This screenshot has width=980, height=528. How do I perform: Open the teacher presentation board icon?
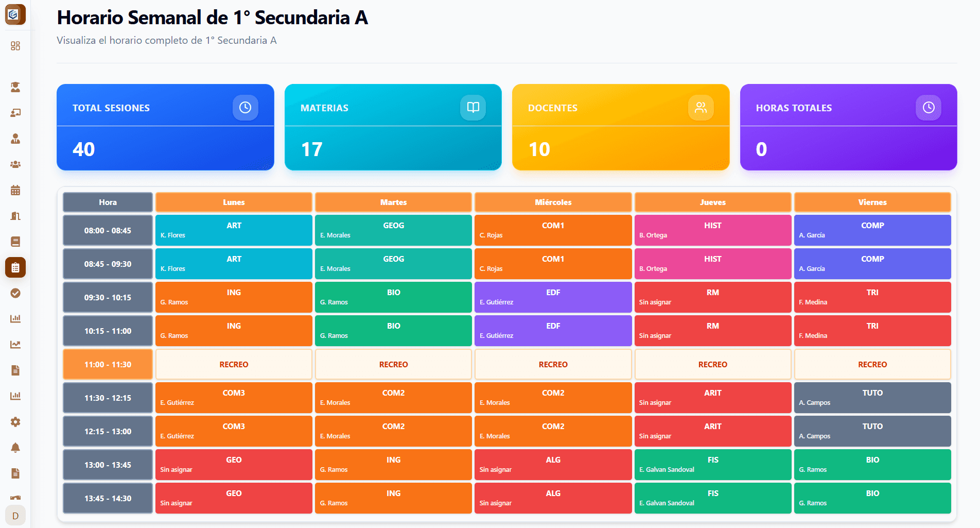click(15, 113)
